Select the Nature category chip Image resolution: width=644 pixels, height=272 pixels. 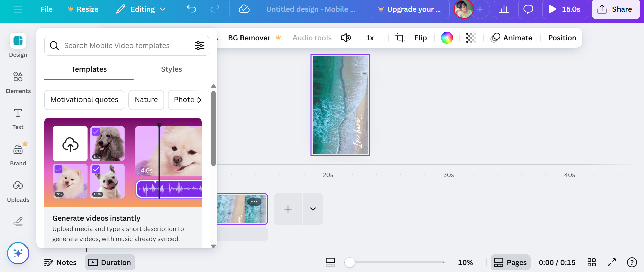coord(146,100)
